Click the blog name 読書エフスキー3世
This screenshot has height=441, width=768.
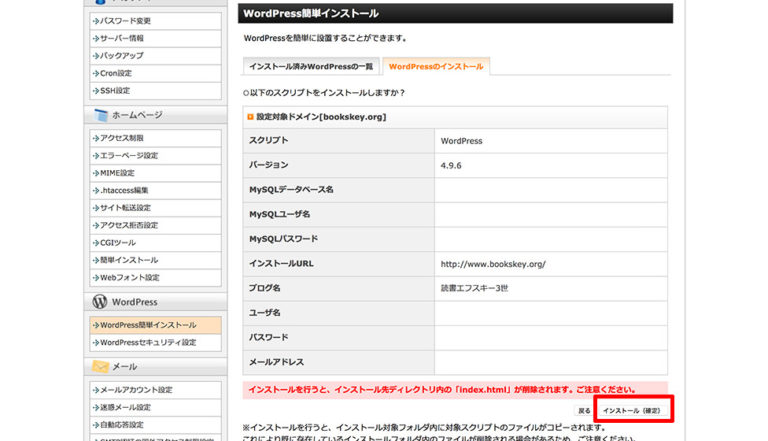[474, 289]
